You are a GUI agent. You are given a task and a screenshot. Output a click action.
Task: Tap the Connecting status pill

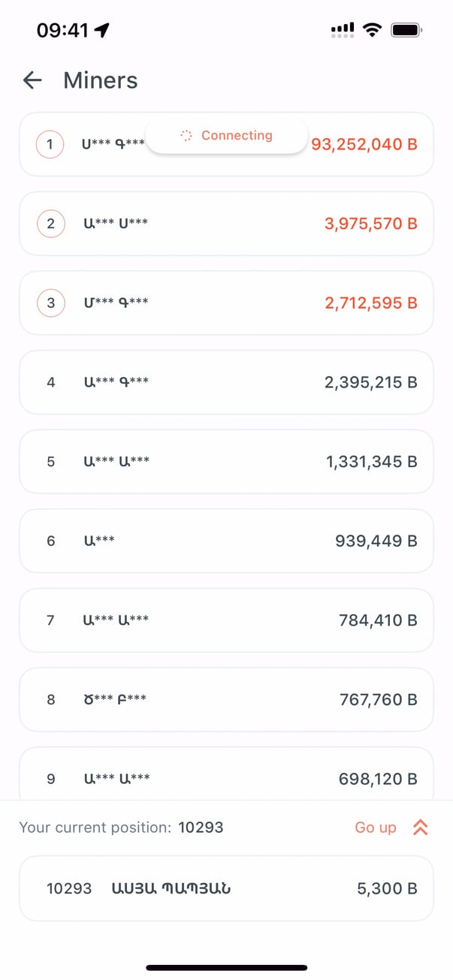click(x=226, y=136)
